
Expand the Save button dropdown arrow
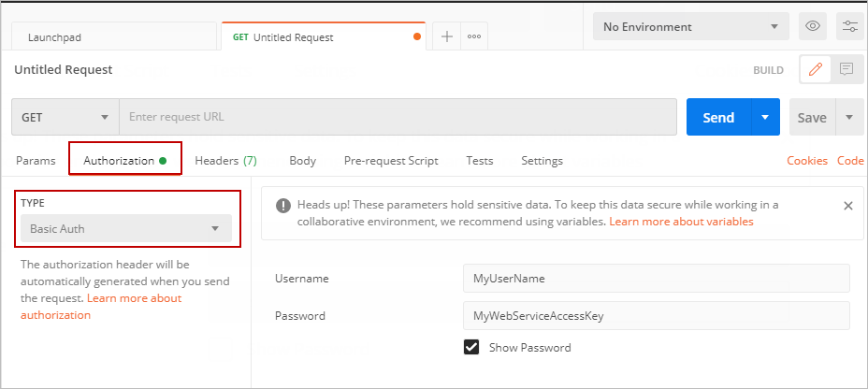(x=849, y=118)
